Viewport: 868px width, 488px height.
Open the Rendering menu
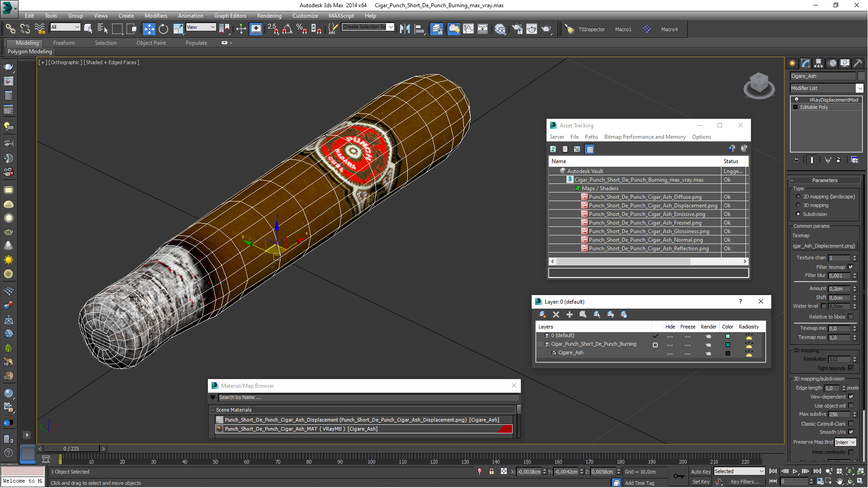(269, 15)
